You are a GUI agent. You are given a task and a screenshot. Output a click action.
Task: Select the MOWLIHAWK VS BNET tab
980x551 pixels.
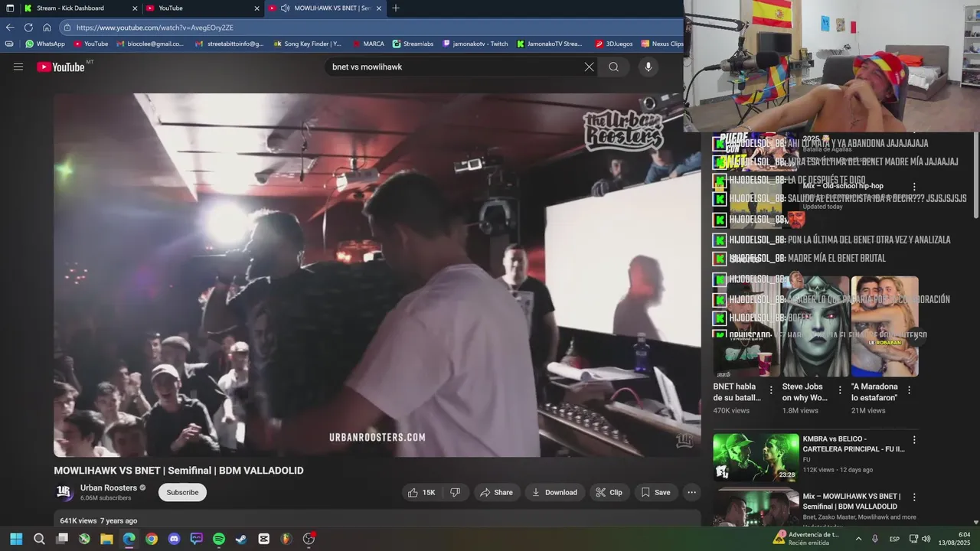coord(325,8)
